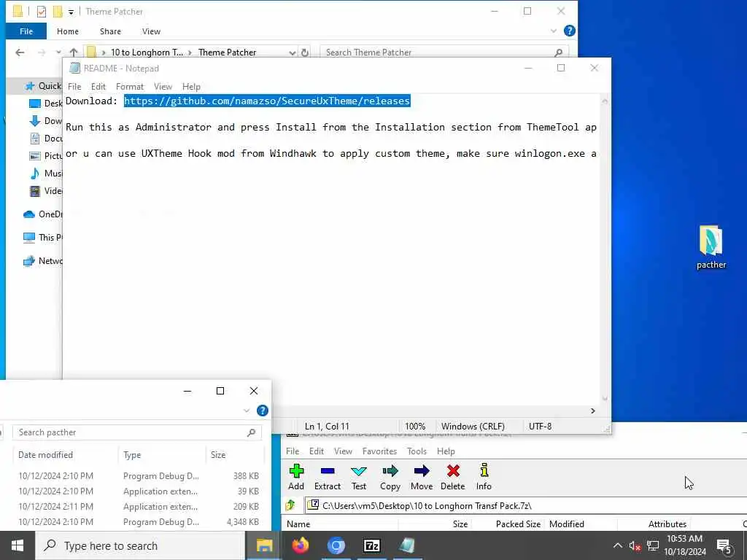The image size is (747, 560).
Task: Click the Search pacther field
Action: coord(137,432)
